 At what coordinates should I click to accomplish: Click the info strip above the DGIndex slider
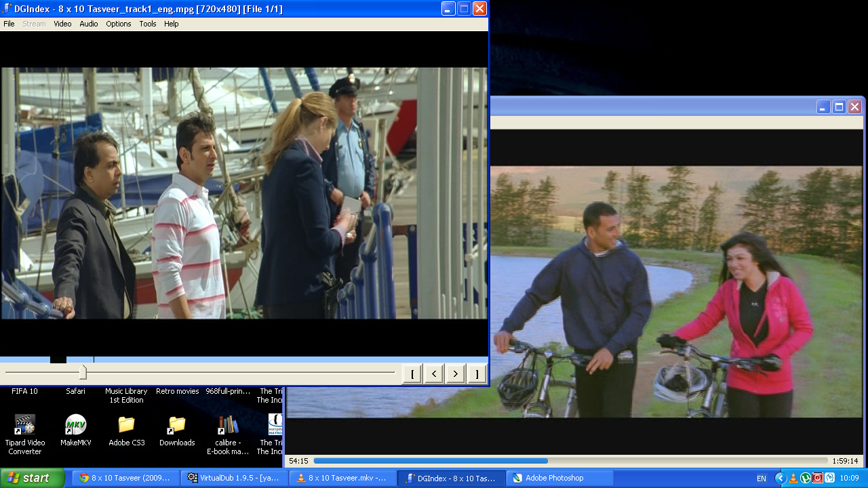click(244, 360)
